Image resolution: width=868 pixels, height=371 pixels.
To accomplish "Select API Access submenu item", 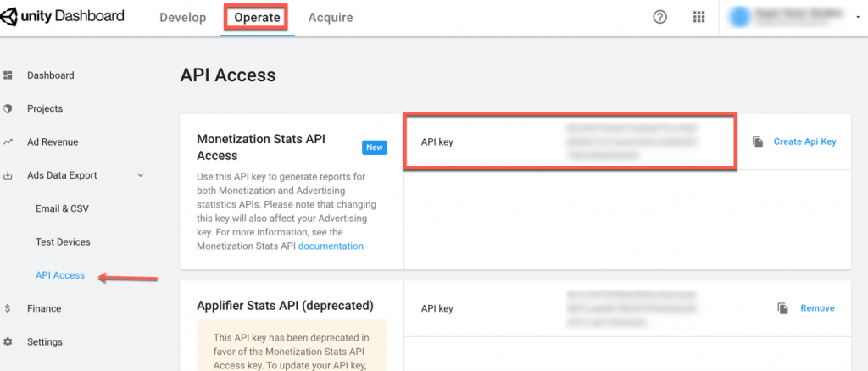I will [x=60, y=274].
